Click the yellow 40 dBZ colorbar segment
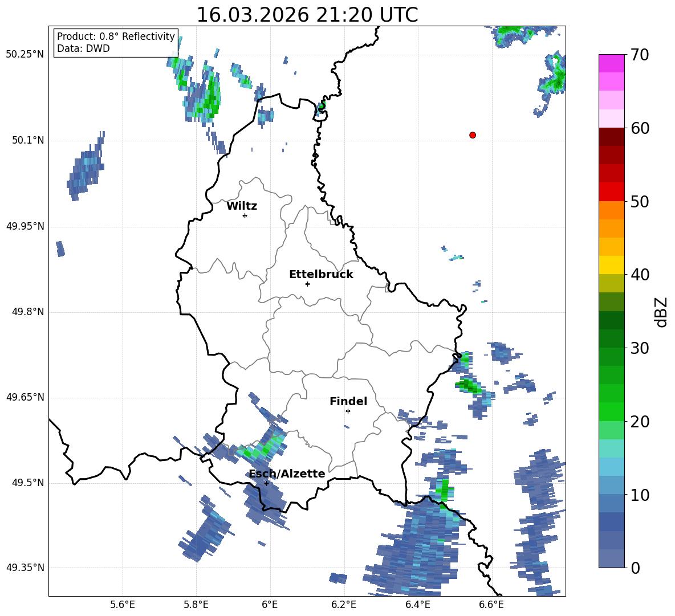The image size is (675, 616). click(611, 265)
